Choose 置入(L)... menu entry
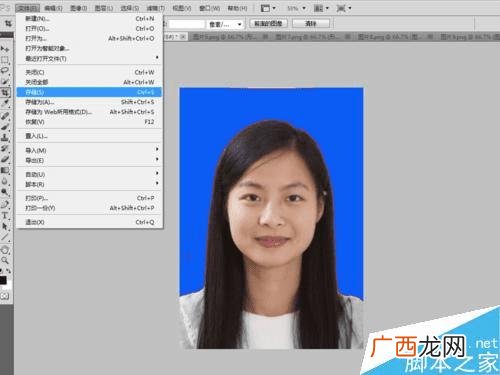The image size is (500, 375). [89, 136]
